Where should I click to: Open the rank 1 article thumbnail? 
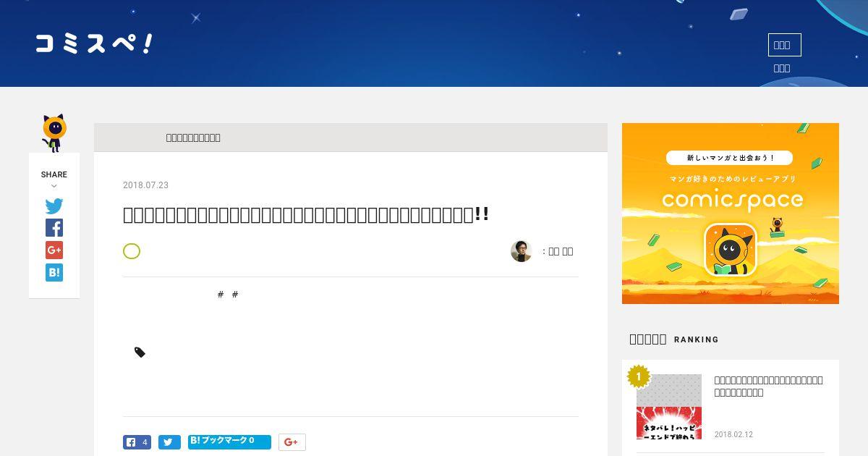tap(669, 407)
